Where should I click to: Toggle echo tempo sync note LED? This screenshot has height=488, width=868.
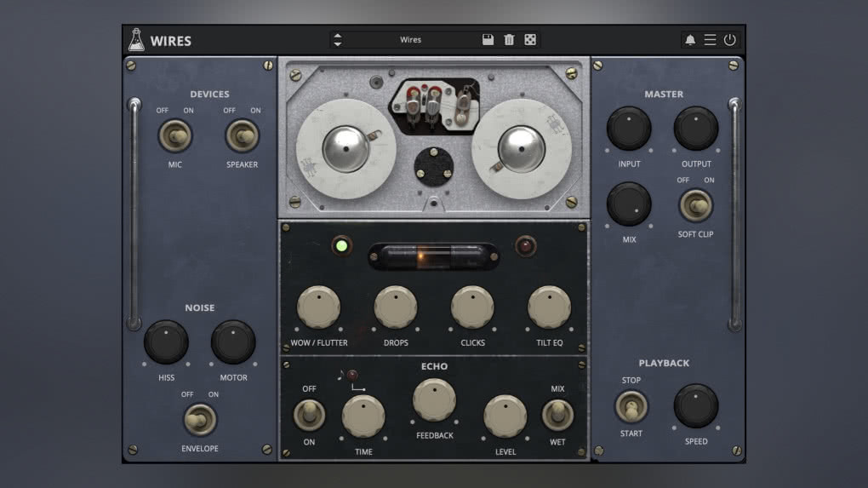[352, 375]
